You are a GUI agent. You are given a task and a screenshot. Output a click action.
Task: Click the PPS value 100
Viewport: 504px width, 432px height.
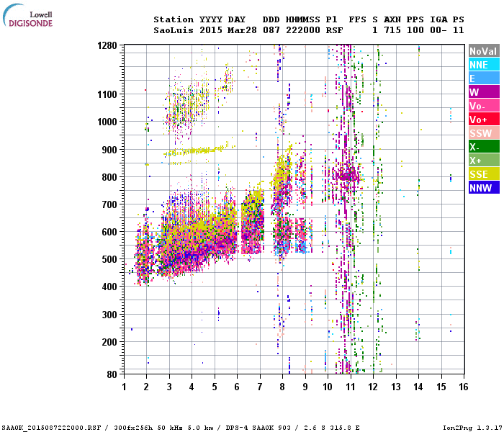(x=415, y=30)
